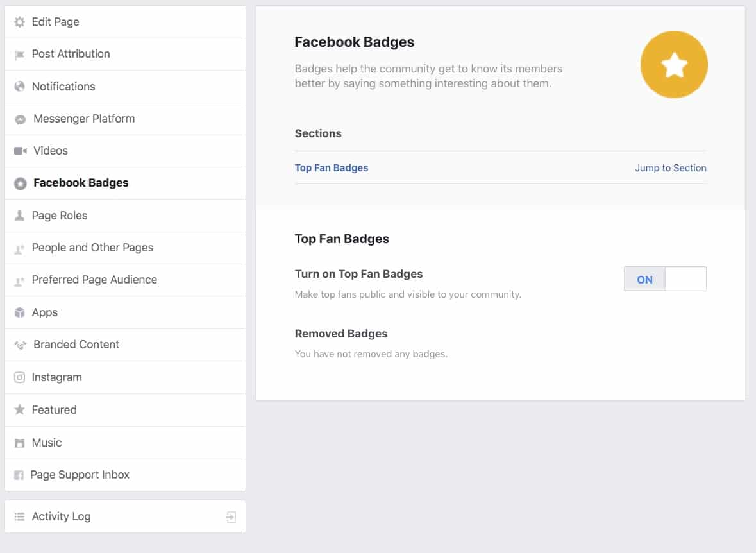Click the star icon beside Featured
756x553 pixels.
[19, 410]
